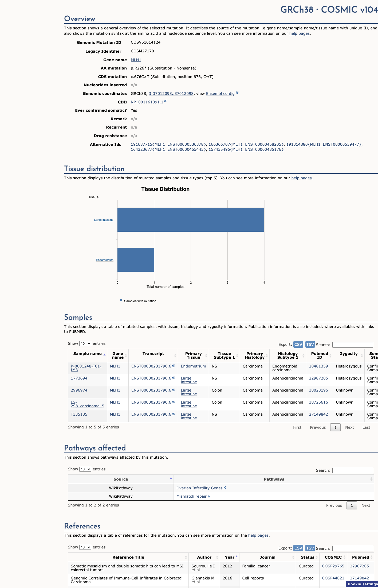This screenshot has height=588, width=378.
Task: Open Samples table entries-per-page dropdown
Action: tap(85, 344)
